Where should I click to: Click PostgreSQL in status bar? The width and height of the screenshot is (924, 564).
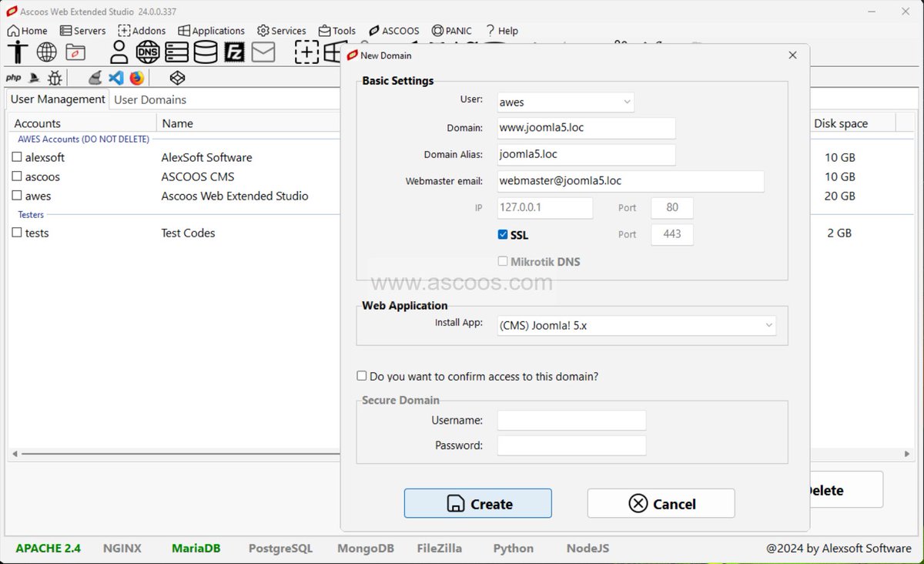click(x=281, y=548)
